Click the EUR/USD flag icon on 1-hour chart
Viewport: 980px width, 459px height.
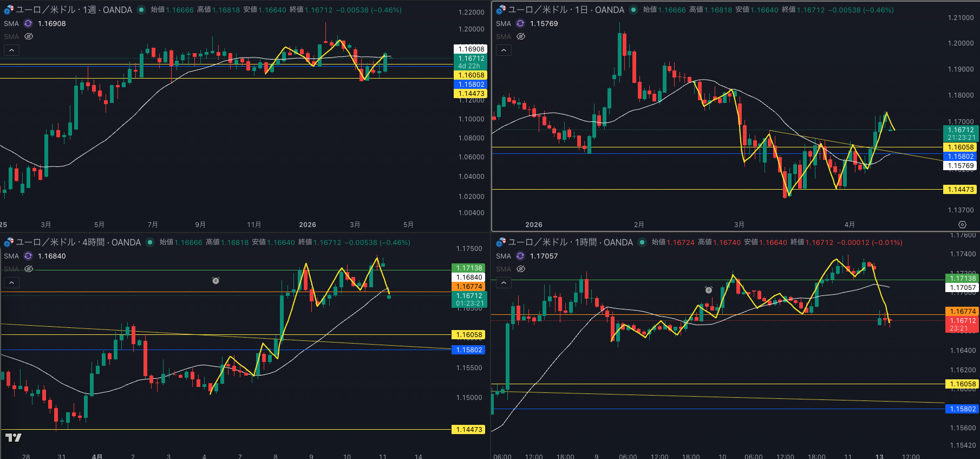[501, 242]
